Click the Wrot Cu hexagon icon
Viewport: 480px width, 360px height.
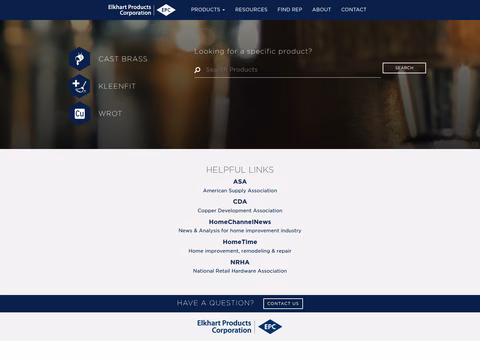click(79, 114)
